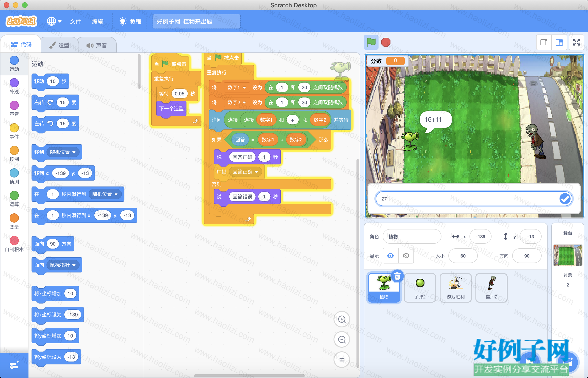Switch to large stage layout
The width and height of the screenshot is (588, 378).
559,43
